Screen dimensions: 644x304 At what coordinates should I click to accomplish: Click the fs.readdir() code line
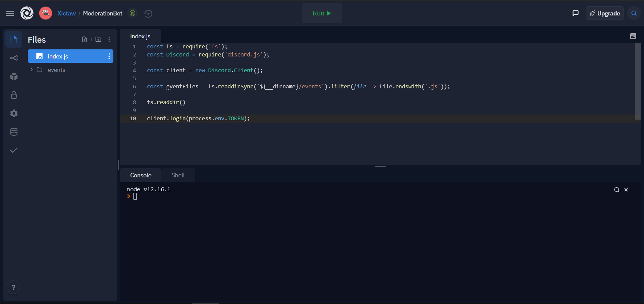166,102
